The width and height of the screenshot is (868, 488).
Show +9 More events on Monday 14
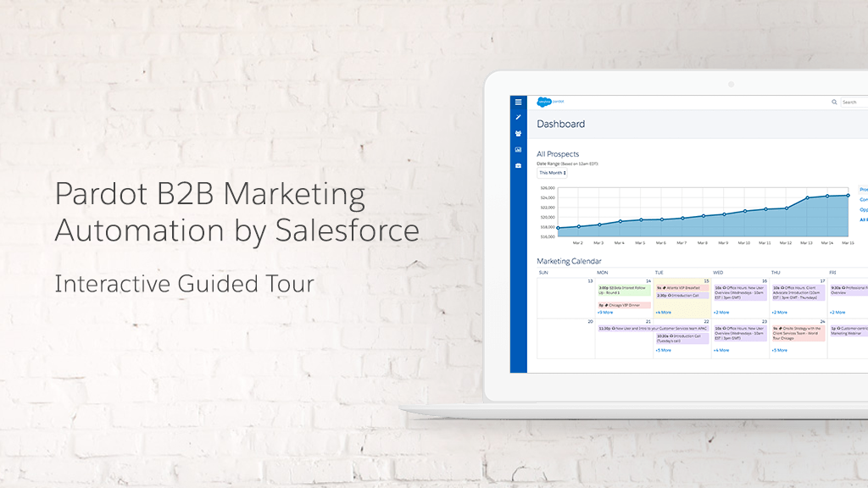tap(605, 313)
